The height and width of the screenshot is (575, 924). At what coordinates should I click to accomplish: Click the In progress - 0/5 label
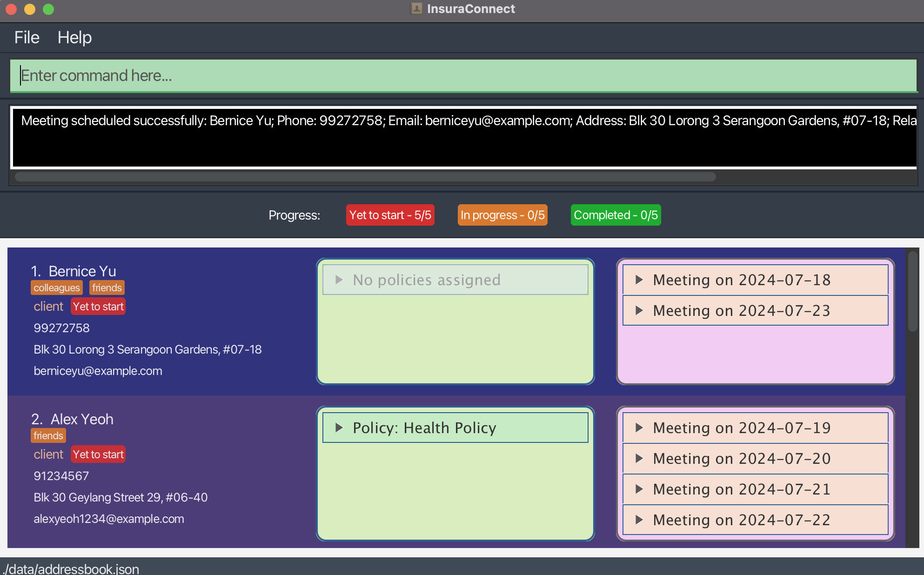(502, 215)
